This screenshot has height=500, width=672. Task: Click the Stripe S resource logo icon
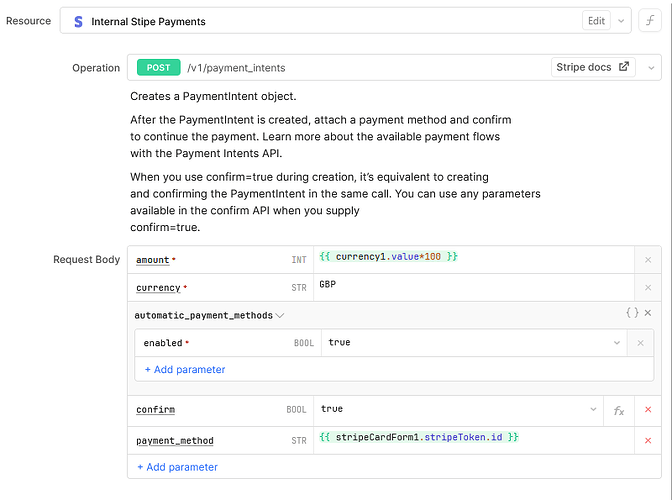tap(78, 21)
